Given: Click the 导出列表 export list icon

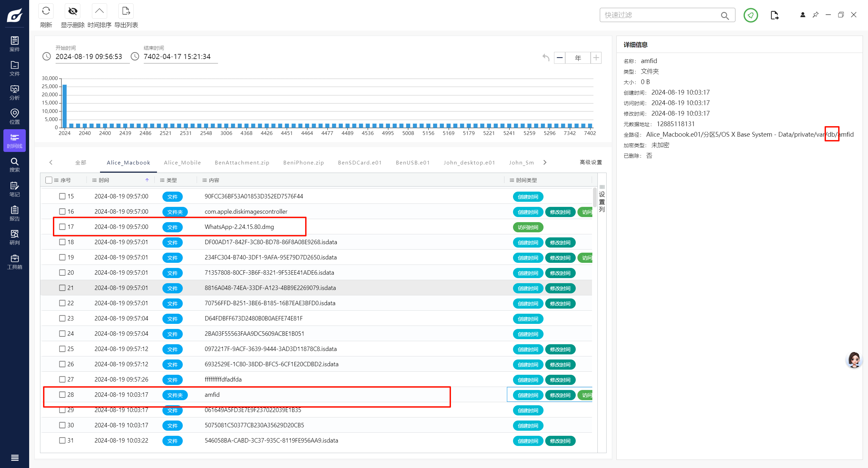Looking at the screenshot, I should [x=126, y=11].
